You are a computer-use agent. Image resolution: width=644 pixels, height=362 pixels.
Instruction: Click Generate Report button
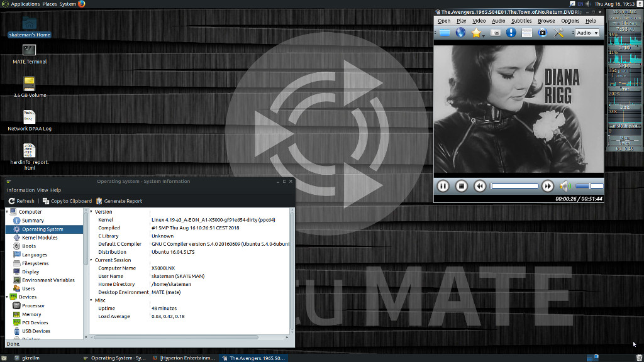(x=119, y=201)
